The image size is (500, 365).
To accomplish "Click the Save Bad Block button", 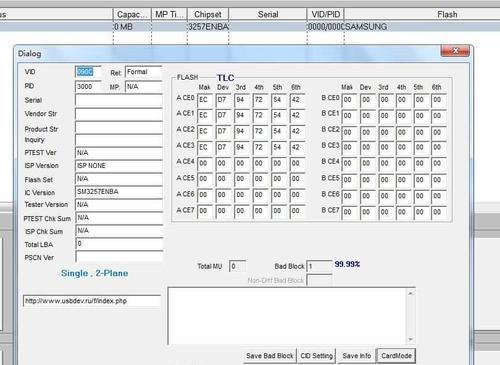I will pos(270,356).
